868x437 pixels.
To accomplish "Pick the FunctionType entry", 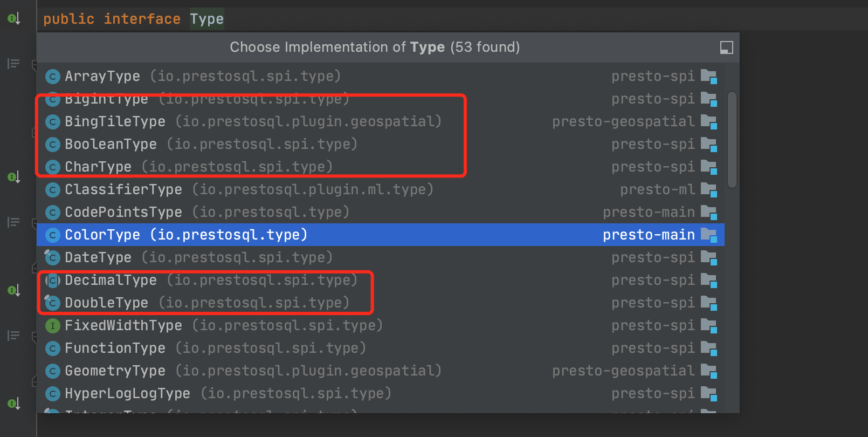I will tap(380, 348).
